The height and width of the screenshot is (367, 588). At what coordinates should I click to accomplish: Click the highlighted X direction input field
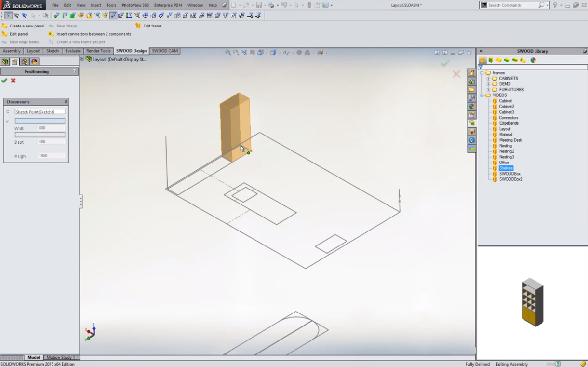coord(40,122)
